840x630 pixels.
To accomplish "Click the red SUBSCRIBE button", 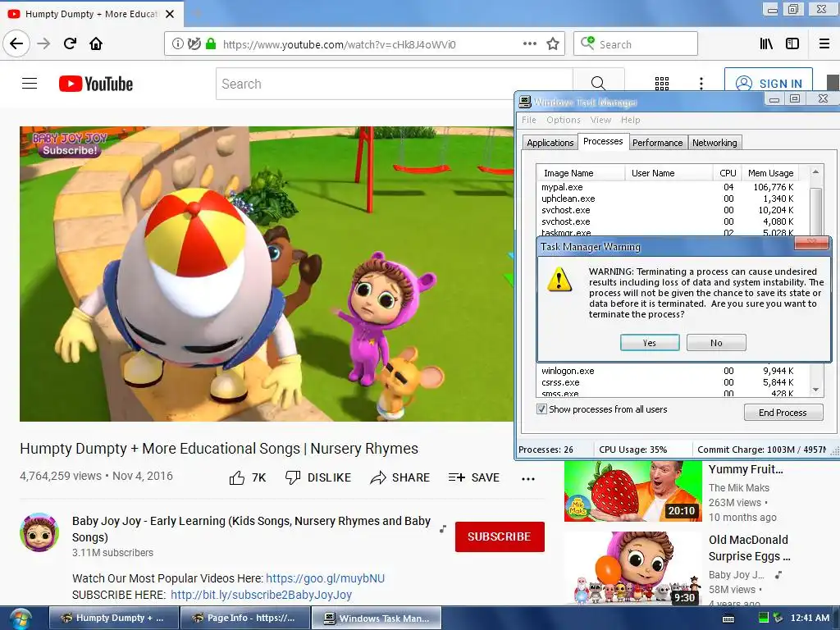I will (x=500, y=536).
